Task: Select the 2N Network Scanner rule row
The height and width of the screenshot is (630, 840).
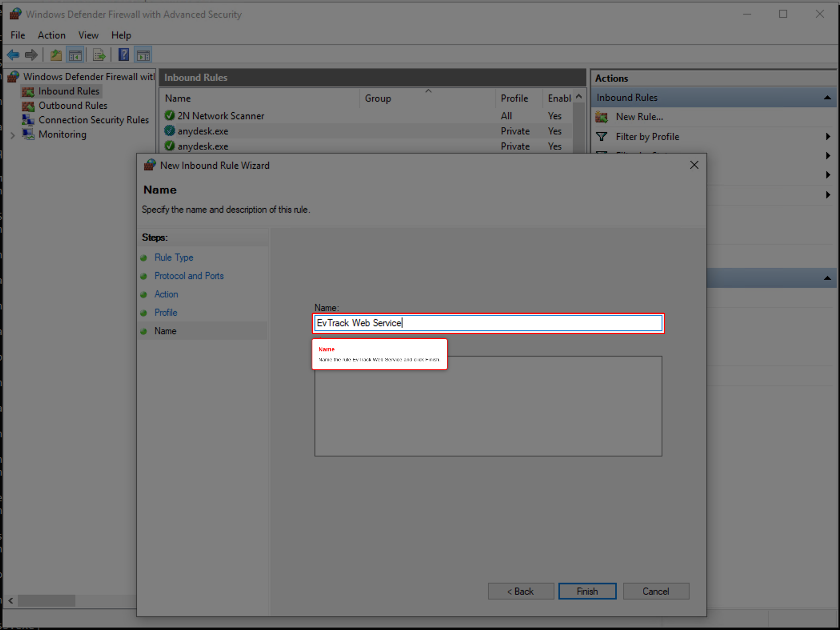Action: 366,116
